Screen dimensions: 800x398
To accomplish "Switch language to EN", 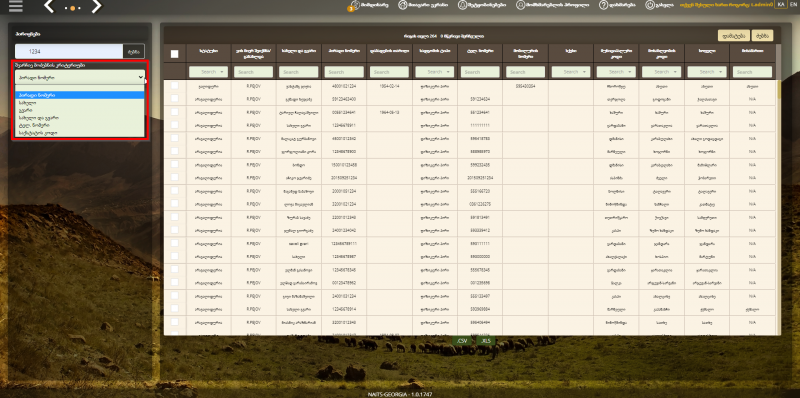I will tap(792, 4).
